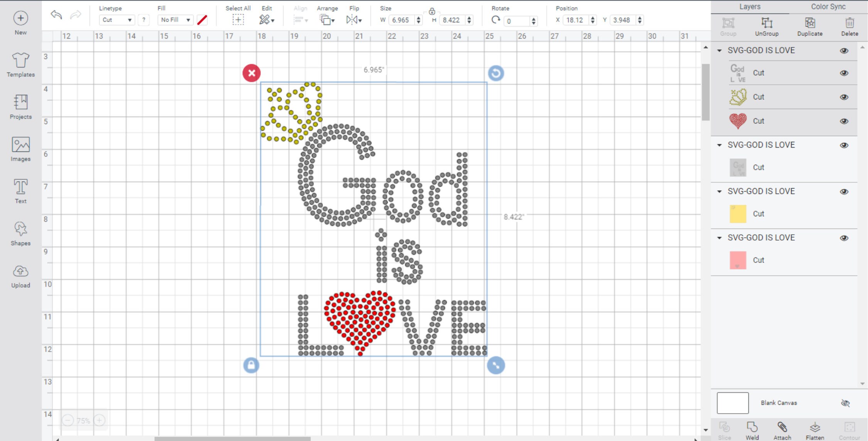Click the red fill color swatch near Fill
Screen dimensions: 868x441
(202, 20)
